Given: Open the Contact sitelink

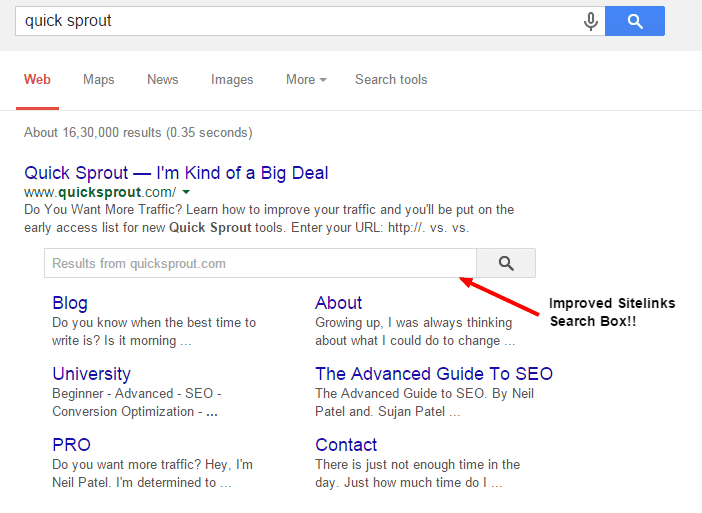Looking at the screenshot, I should pos(346,445).
